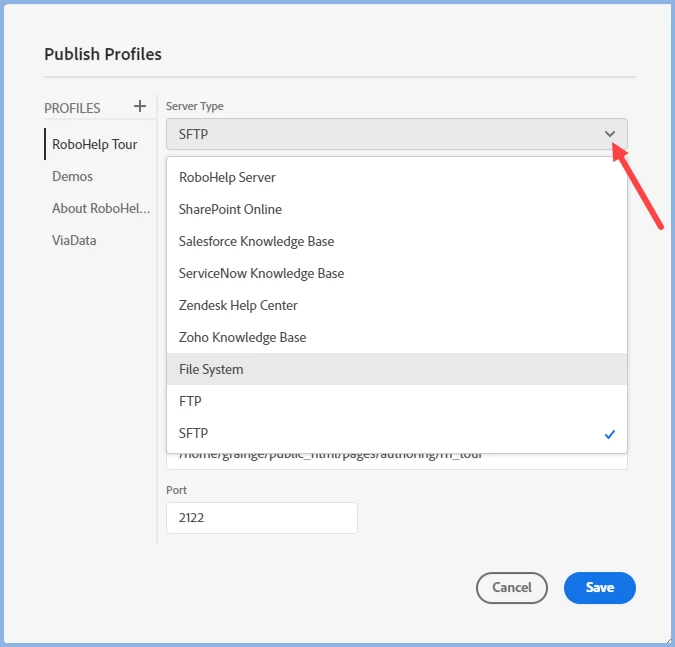Select SharePoint Online option
This screenshot has height=647, width=675.
point(396,209)
